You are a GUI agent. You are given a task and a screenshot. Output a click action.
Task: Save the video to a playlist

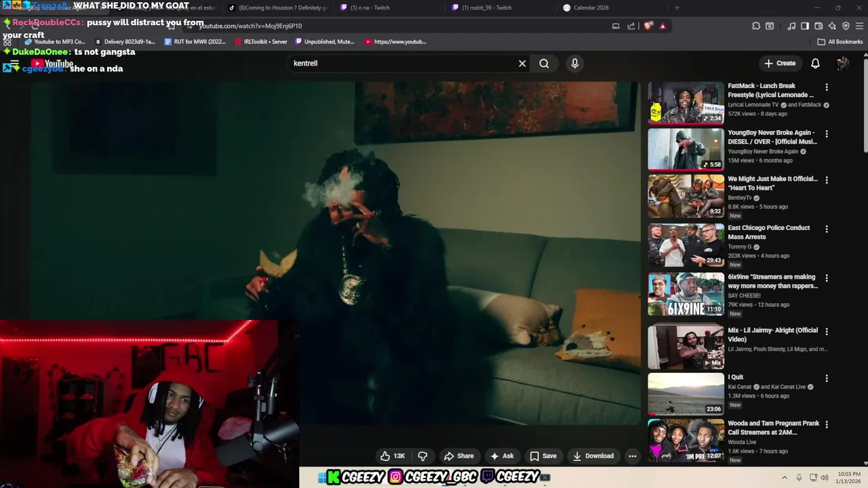pyautogui.click(x=543, y=456)
